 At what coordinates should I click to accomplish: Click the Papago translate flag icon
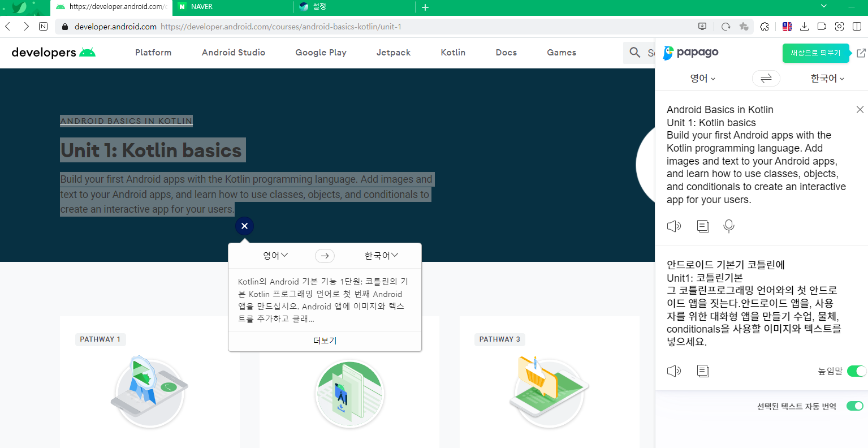pos(787,27)
